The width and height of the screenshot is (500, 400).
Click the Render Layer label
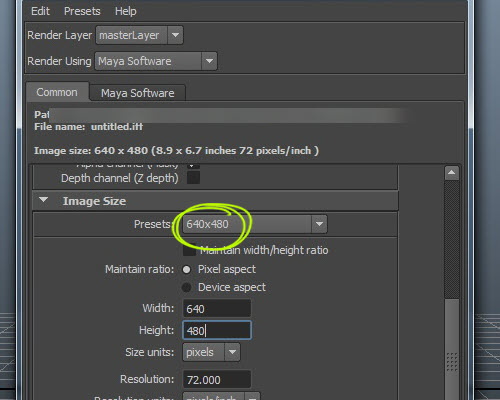click(x=60, y=35)
